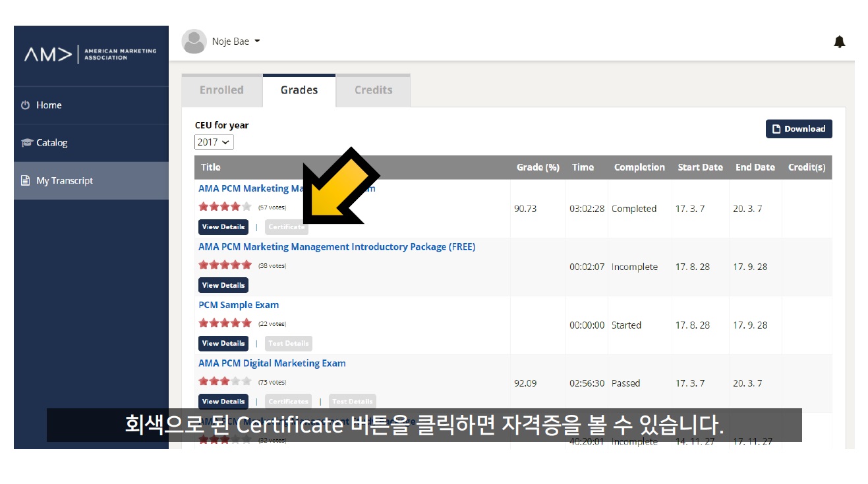The width and height of the screenshot is (868, 484).
Task: View Details for AMA PCM Marketing Management Exam
Action: click(223, 227)
